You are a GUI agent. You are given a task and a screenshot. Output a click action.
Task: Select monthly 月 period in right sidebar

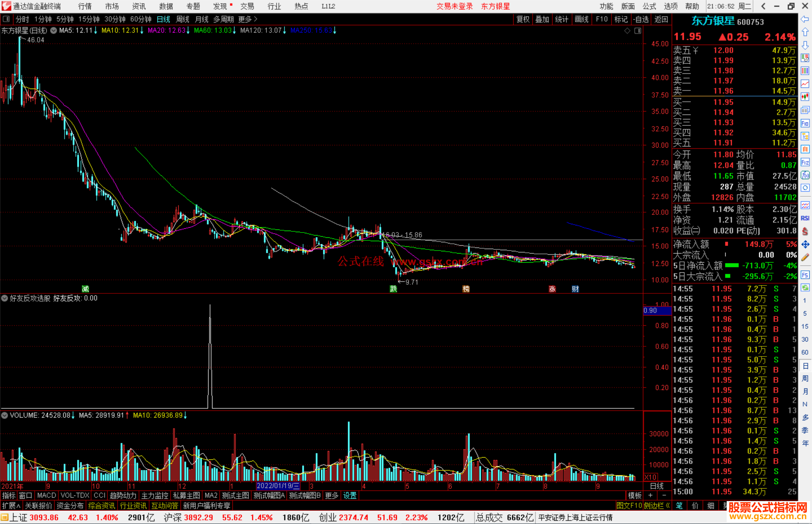(805, 391)
